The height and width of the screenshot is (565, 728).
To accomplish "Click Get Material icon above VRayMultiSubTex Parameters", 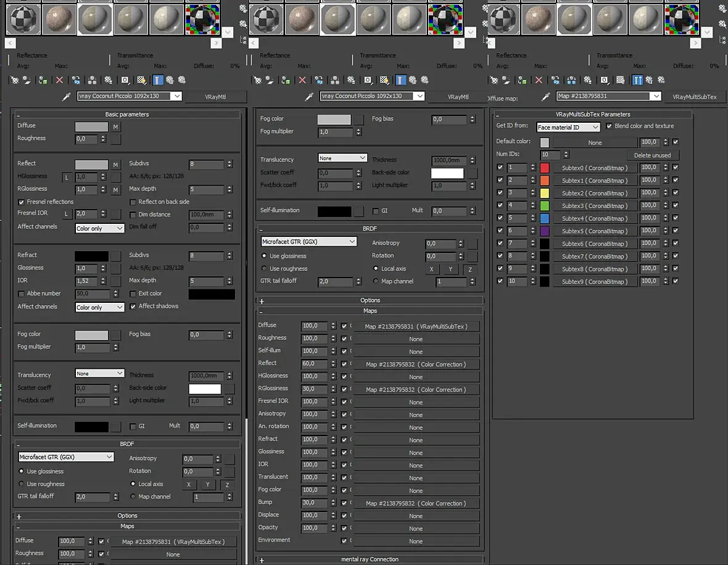I will (494, 80).
